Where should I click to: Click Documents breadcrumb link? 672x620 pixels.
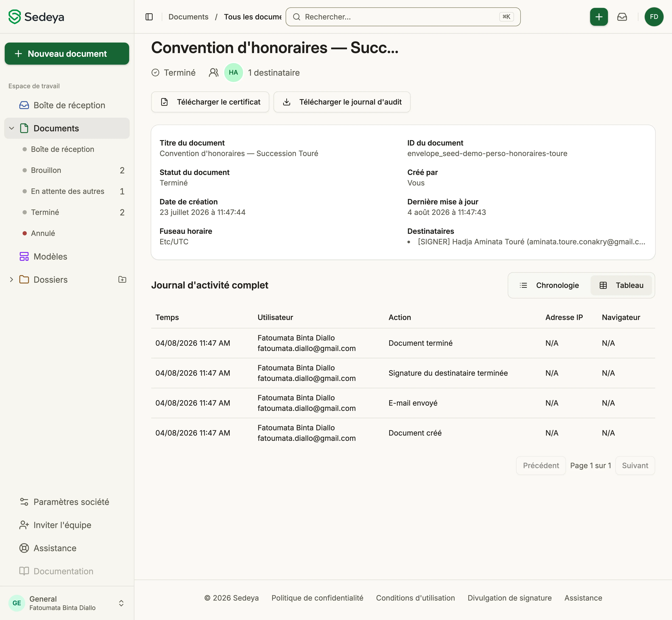point(188,17)
